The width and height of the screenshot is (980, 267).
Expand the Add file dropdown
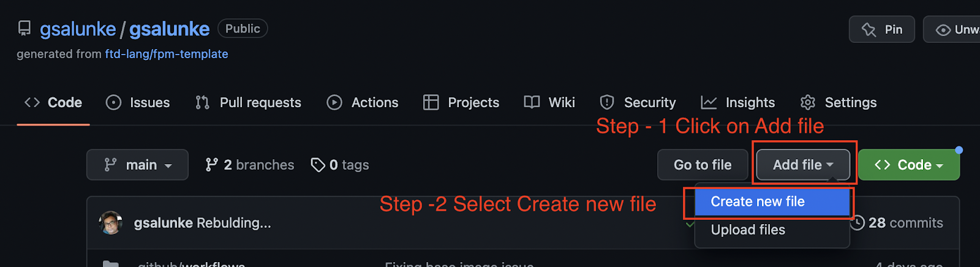[803, 165]
